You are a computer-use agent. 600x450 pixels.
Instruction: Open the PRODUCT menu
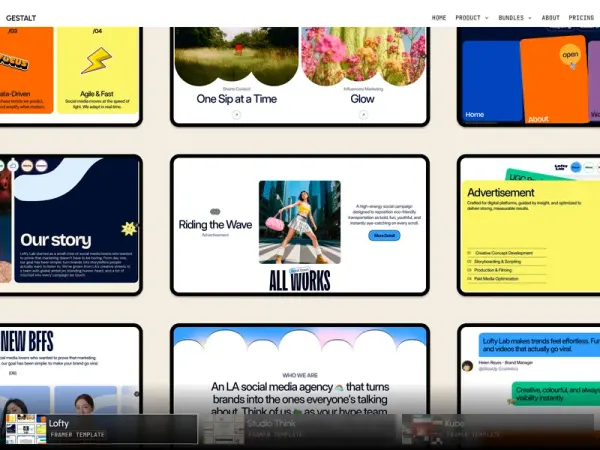click(x=468, y=18)
